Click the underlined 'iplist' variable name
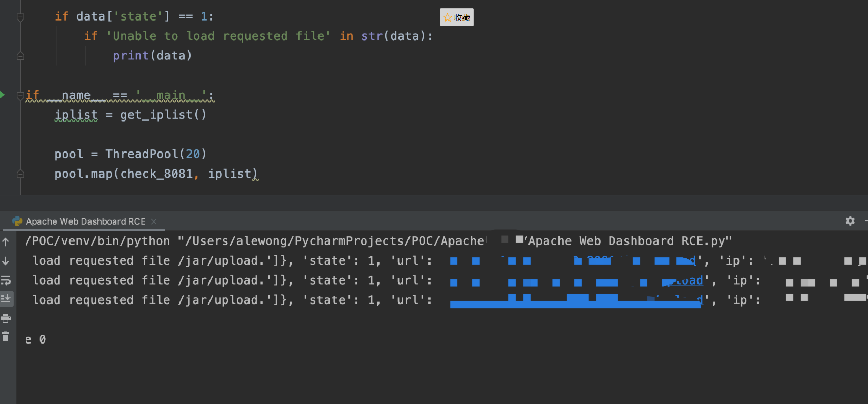 (x=76, y=115)
